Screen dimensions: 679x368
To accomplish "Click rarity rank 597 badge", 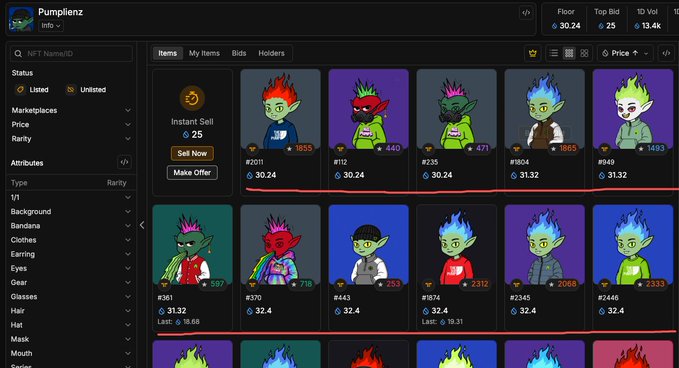I will [213, 284].
